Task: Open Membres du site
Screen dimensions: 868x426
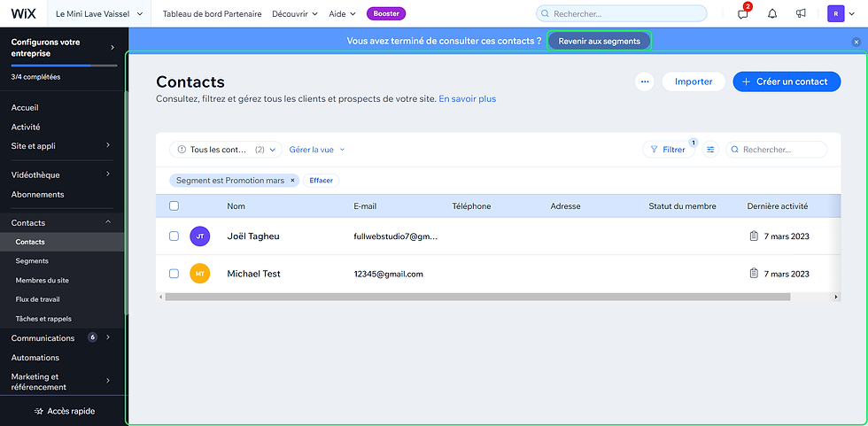Action: [x=43, y=281]
